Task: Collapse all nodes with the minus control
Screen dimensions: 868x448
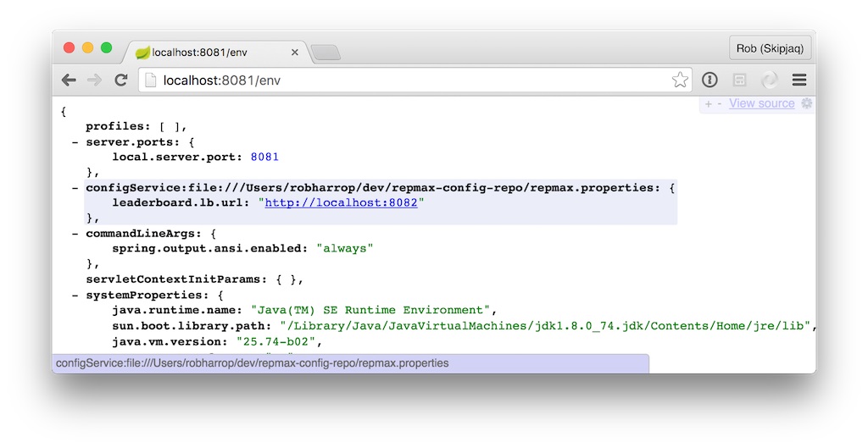Action: click(719, 104)
